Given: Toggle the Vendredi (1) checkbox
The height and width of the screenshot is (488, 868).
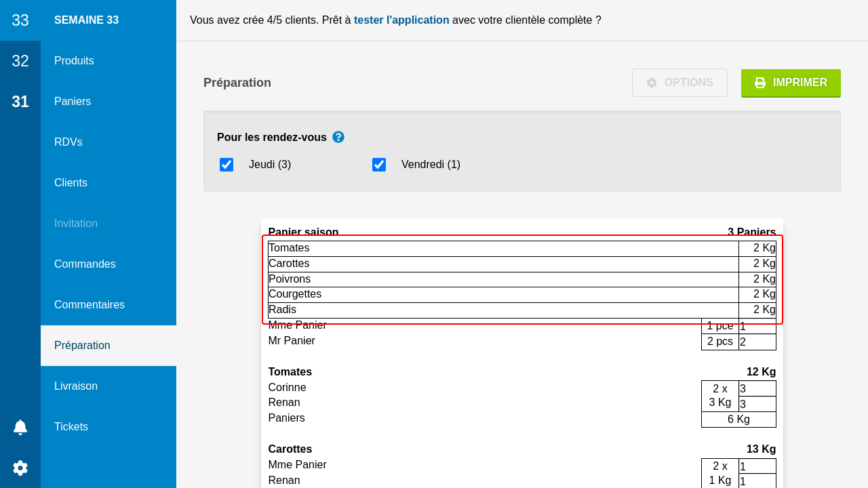Looking at the screenshot, I should click(379, 165).
